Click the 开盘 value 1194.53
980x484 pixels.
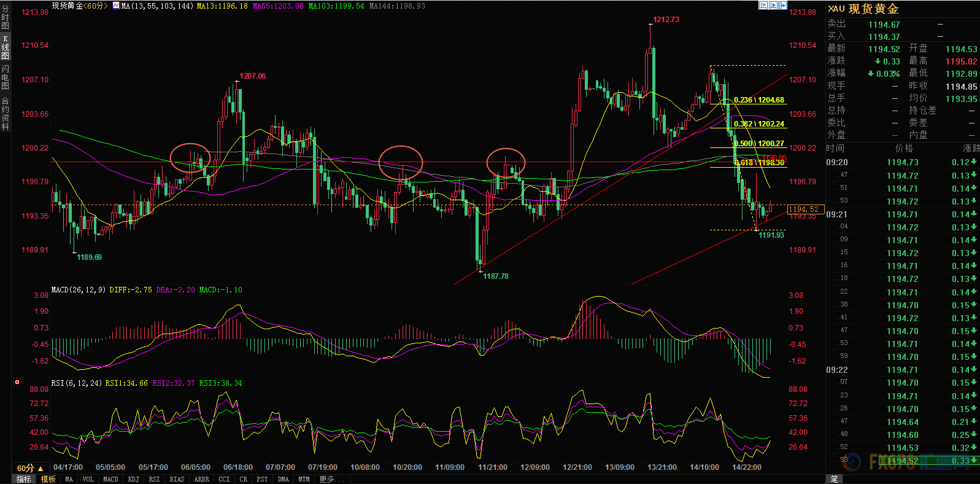(x=961, y=49)
